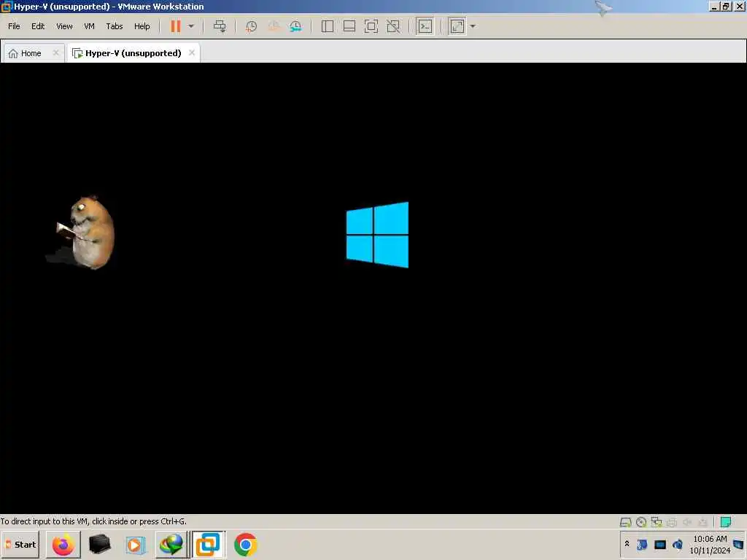Switch to the Home tab
Viewport: 747px width, 560px height.
[x=31, y=53]
